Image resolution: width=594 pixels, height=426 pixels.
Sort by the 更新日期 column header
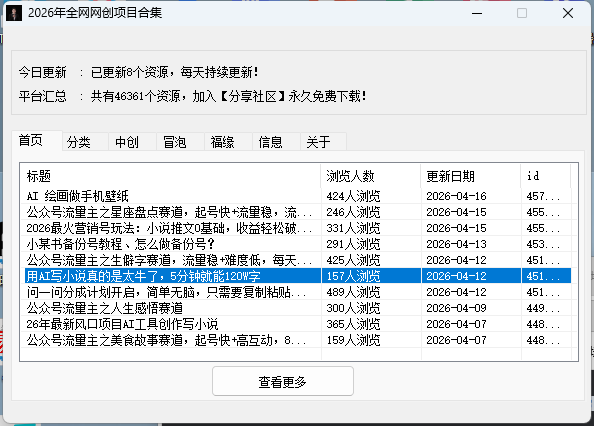point(471,176)
